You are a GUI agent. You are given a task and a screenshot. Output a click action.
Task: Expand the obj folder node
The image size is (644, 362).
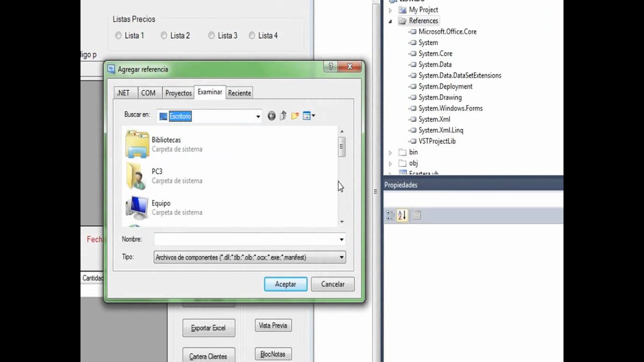tap(390, 163)
